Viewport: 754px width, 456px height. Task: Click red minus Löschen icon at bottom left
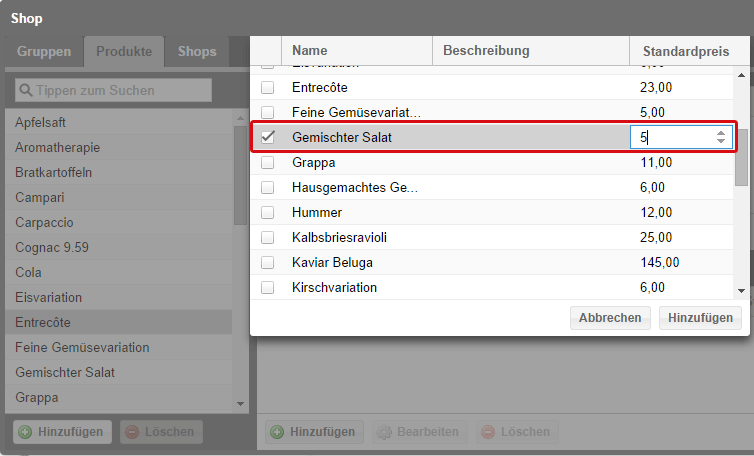pyautogui.click(x=132, y=432)
